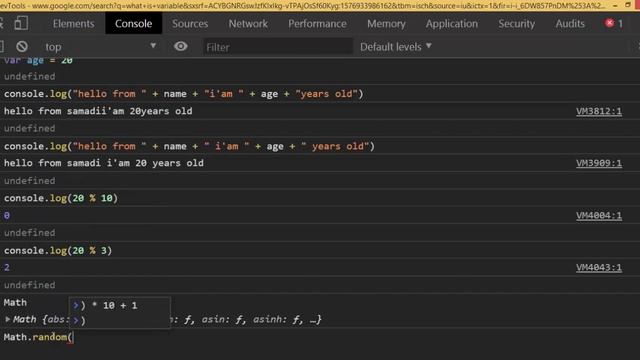
Task: Pick autocomplete suggestion ") * 10 + 1"
Action: [x=120, y=305]
